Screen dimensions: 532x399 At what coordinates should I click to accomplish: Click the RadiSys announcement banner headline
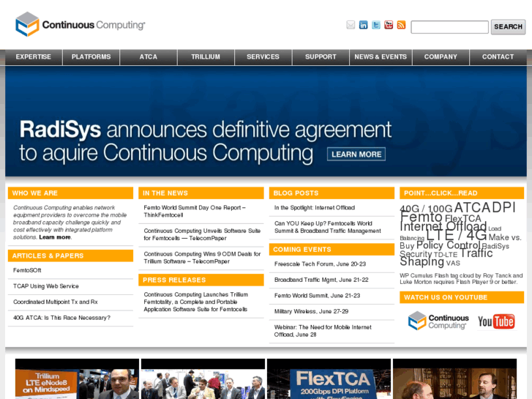coord(206,141)
